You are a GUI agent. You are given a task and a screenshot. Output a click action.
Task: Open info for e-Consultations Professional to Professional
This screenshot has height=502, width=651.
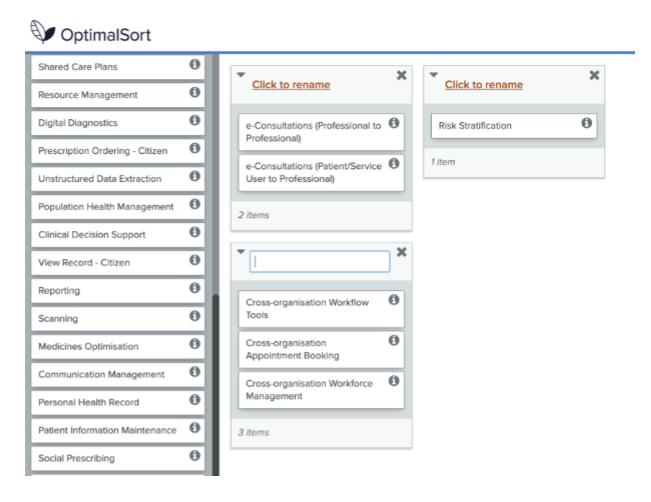point(394,123)
